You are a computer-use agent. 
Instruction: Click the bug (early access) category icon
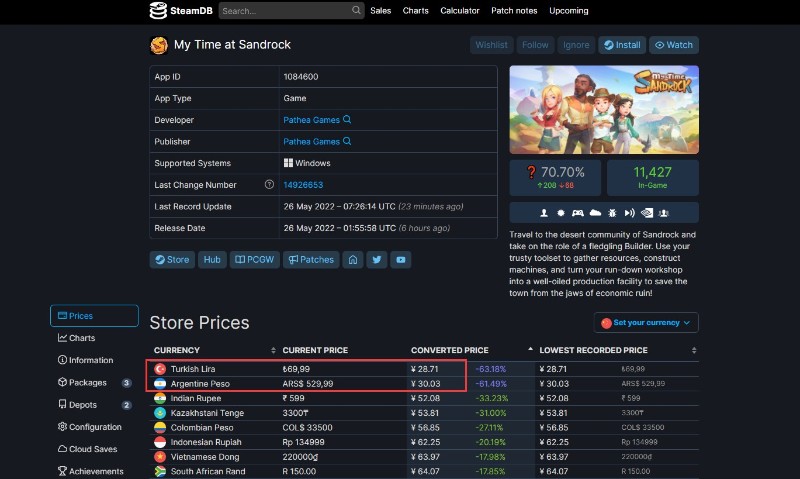(612, 213)
